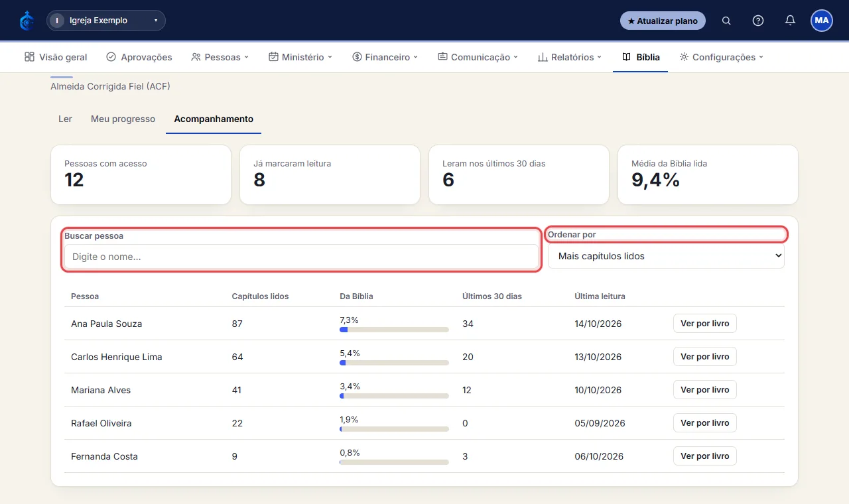Screen dimensions: 849x504
Task: Click the name Mariana Alves
Action: [101, 390]
